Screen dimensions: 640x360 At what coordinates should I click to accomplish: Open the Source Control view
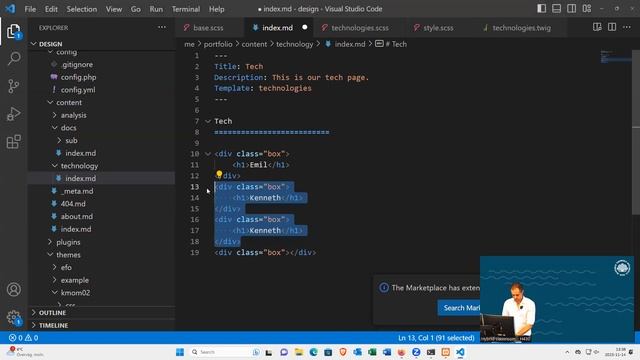[13, 86]
